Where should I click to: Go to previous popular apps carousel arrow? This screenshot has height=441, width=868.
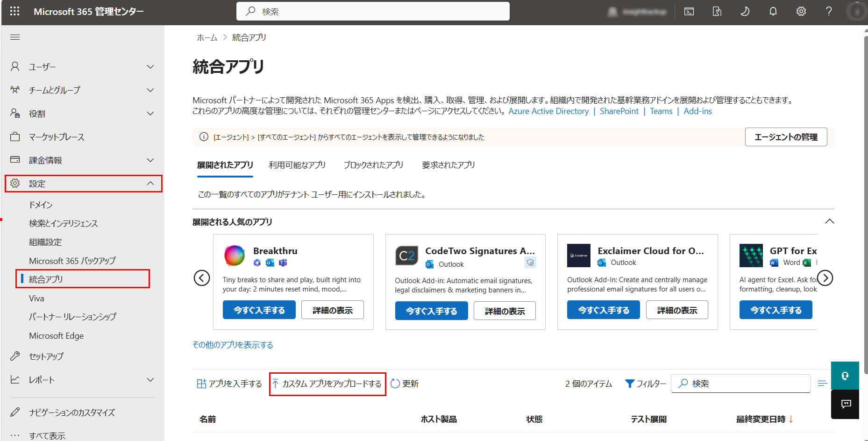click(202, 278)
